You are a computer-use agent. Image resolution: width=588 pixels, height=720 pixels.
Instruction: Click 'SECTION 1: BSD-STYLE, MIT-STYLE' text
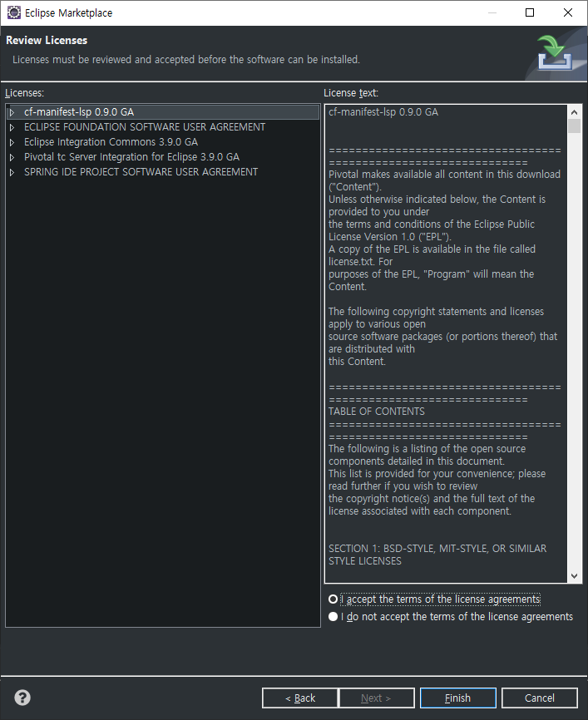coord(437,555)
